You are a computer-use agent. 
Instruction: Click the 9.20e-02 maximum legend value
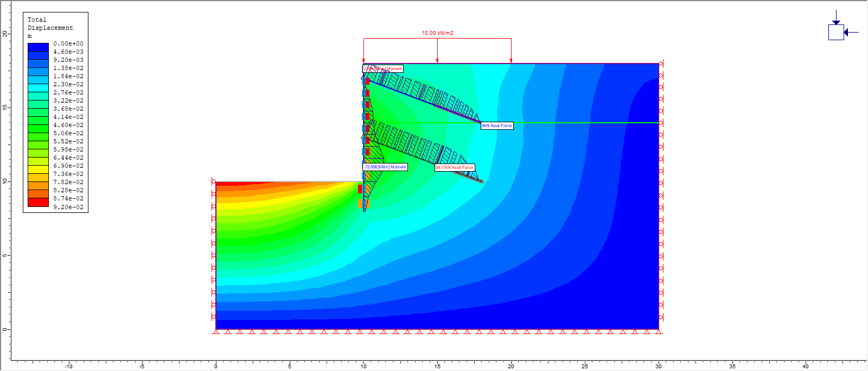68,207
